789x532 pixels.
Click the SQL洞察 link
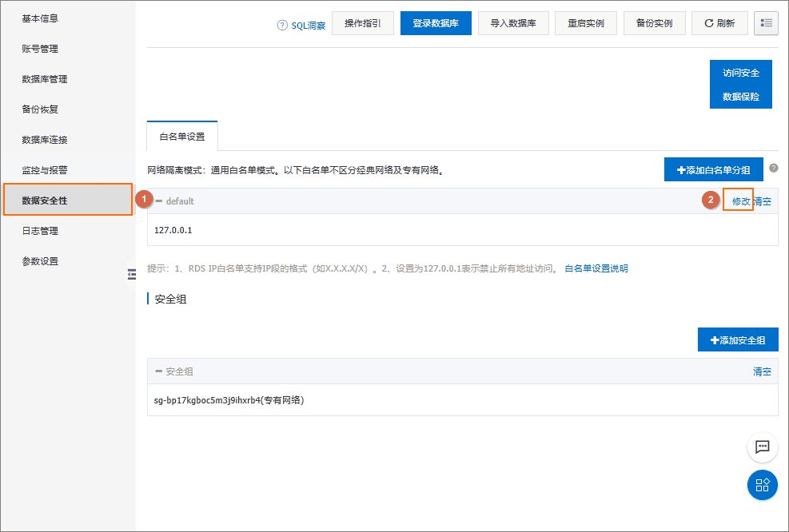coord(308,25)
